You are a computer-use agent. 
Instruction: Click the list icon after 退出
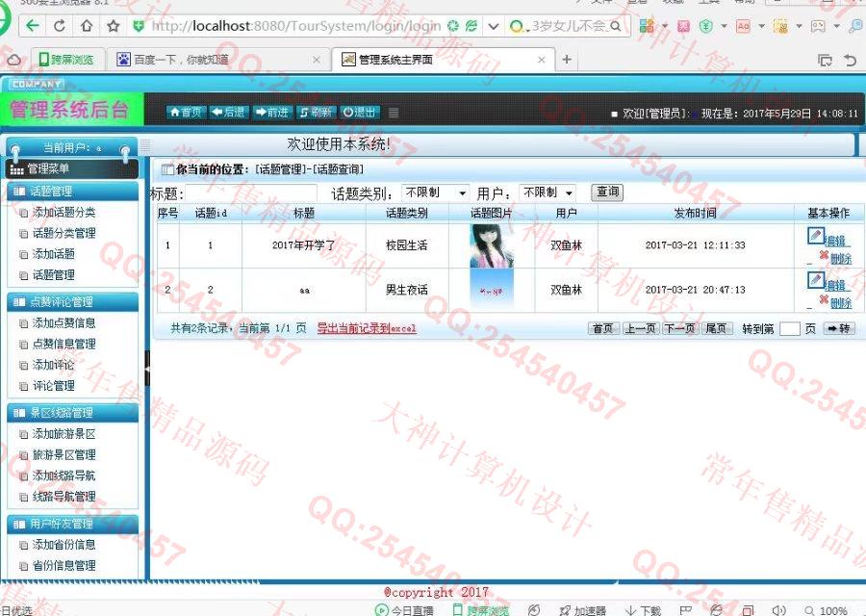click(x=394, y=113)
